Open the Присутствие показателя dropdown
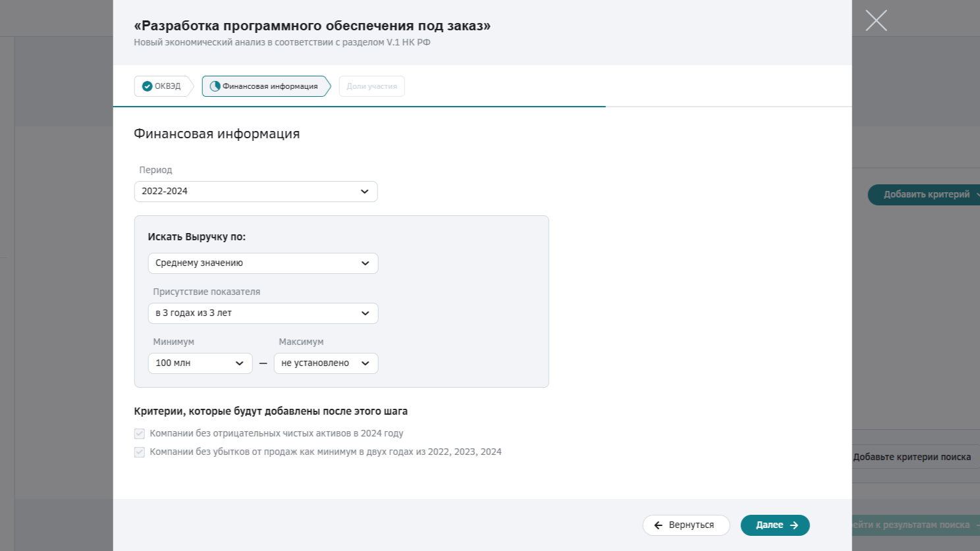980x551 pixels. click(263, 313)
